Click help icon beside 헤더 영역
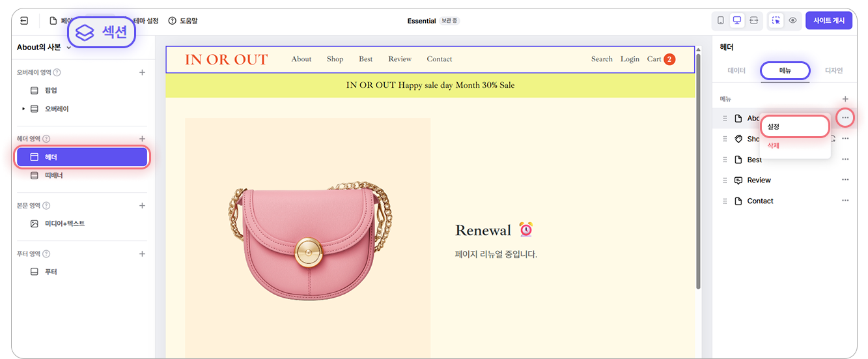Image resolution: width=868 pixels, height=359 pixels. [x=46, y=139]
